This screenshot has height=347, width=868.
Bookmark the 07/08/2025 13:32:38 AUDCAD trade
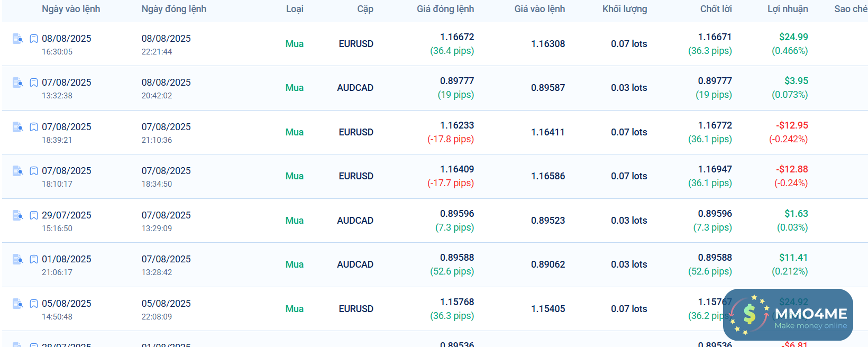click(34, 83)
